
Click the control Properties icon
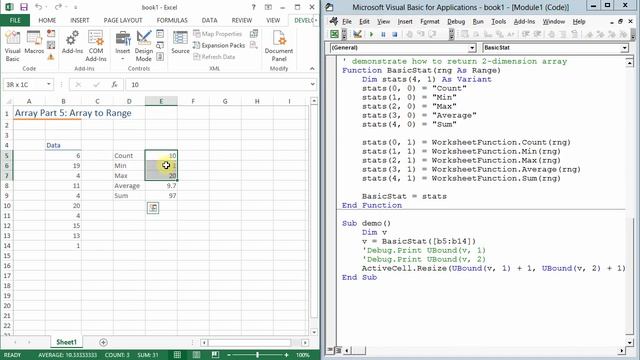[x=160, y=34]
